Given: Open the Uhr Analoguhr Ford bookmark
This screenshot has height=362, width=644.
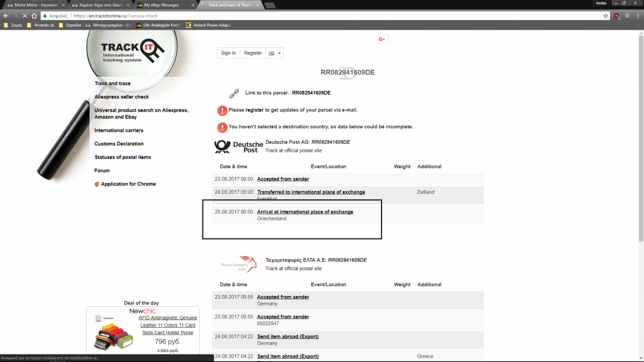Looking at the screenshot, I should coord(158,25).
